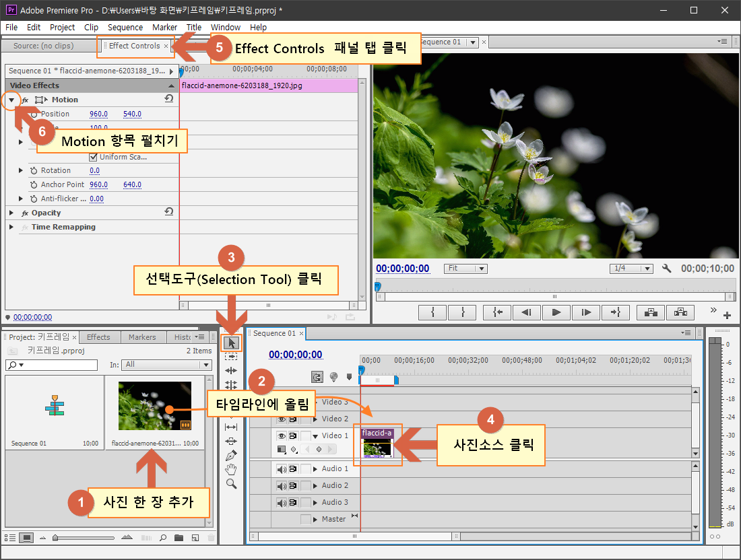This screenshot has width=741, height=560.
Task: Switch Project panel to icon view
Action: 27,538
